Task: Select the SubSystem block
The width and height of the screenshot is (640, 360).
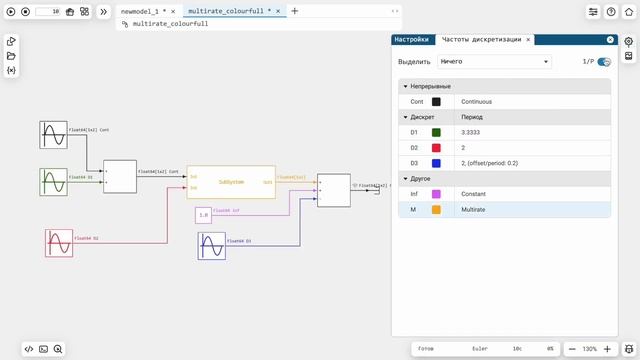Action: pyautogui.click(x=231, y=182)
